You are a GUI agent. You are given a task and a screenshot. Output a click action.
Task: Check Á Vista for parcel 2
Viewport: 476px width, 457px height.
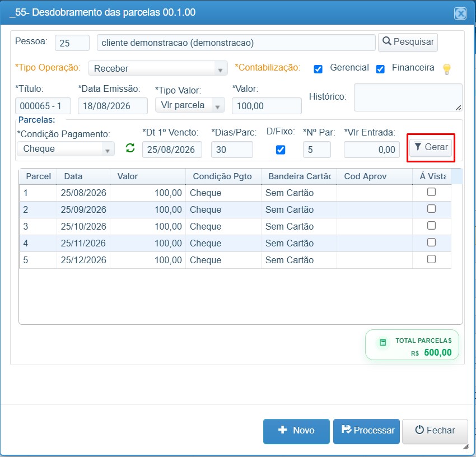[431, 208]
